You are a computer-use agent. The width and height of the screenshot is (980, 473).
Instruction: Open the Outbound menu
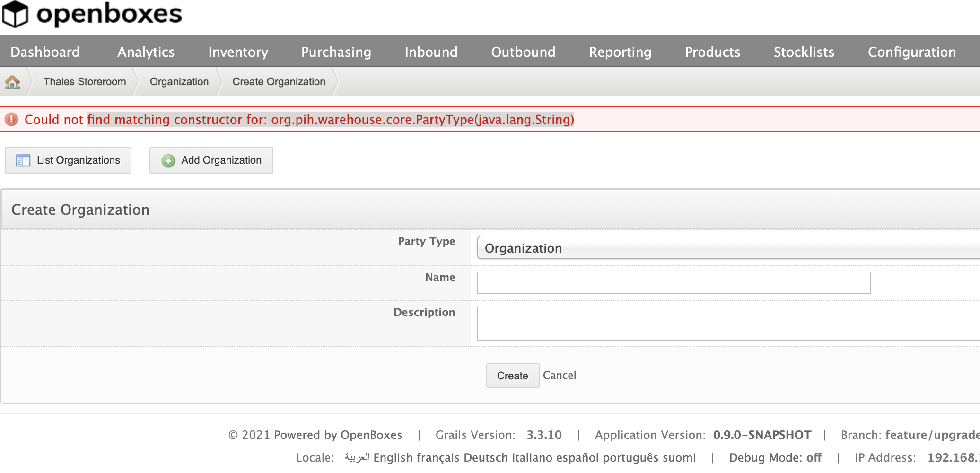[523, 52]
